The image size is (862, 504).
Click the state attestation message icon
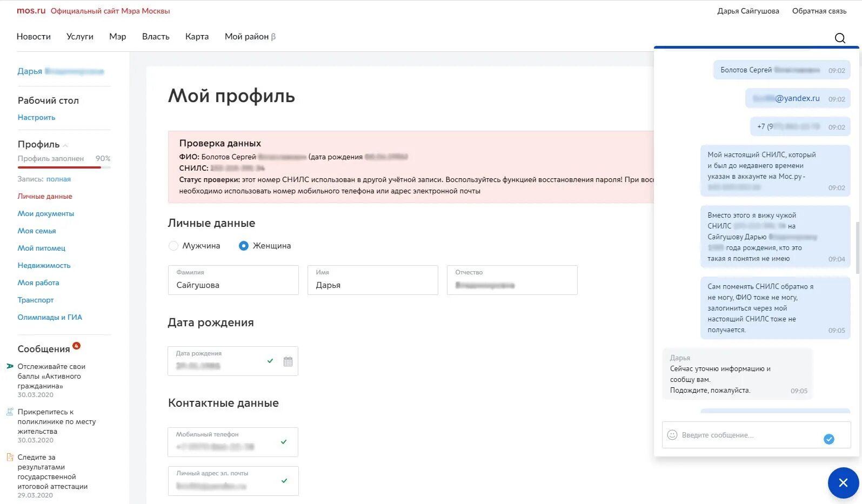[x=10, y=457]
